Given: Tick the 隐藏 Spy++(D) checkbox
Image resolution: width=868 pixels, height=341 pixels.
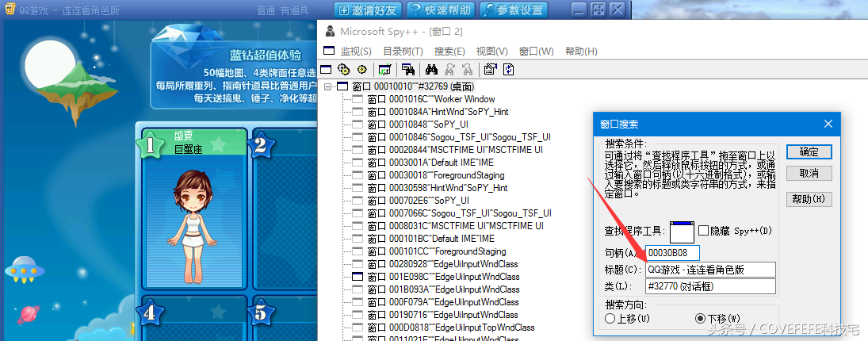Looking at the screenshot, I should point(704,230).
